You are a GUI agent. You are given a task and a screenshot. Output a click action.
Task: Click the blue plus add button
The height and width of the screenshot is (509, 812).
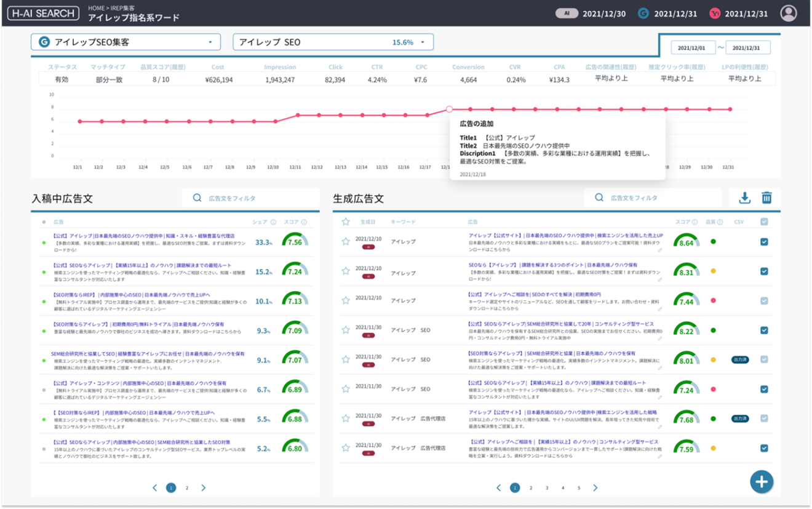[761, 481]
